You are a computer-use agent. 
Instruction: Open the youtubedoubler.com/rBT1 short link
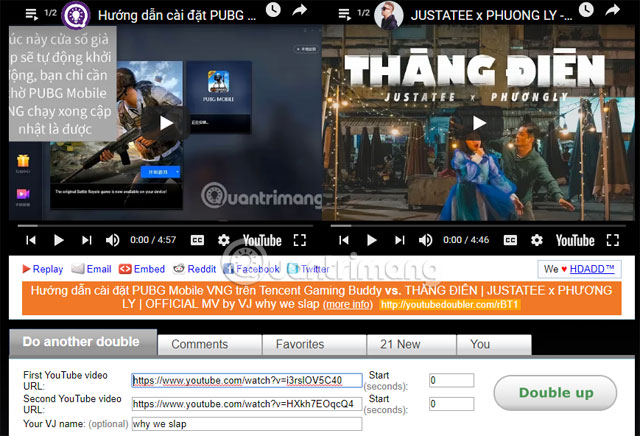(x=449, y=305)
